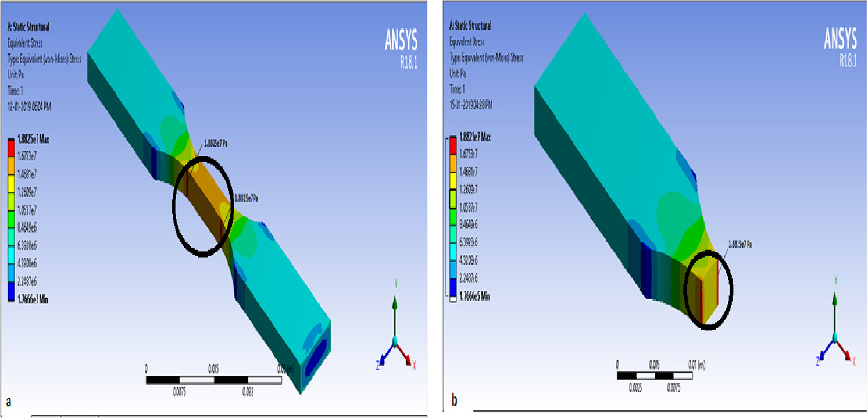Screen dimensions: 868x418
Task: Click the 12-01-2019 date stamp in panel a
Action: [x=30, y=107]
